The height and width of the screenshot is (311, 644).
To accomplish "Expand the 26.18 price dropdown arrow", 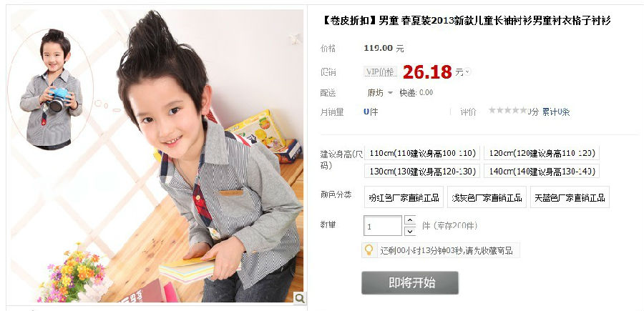I will (467, 72).
